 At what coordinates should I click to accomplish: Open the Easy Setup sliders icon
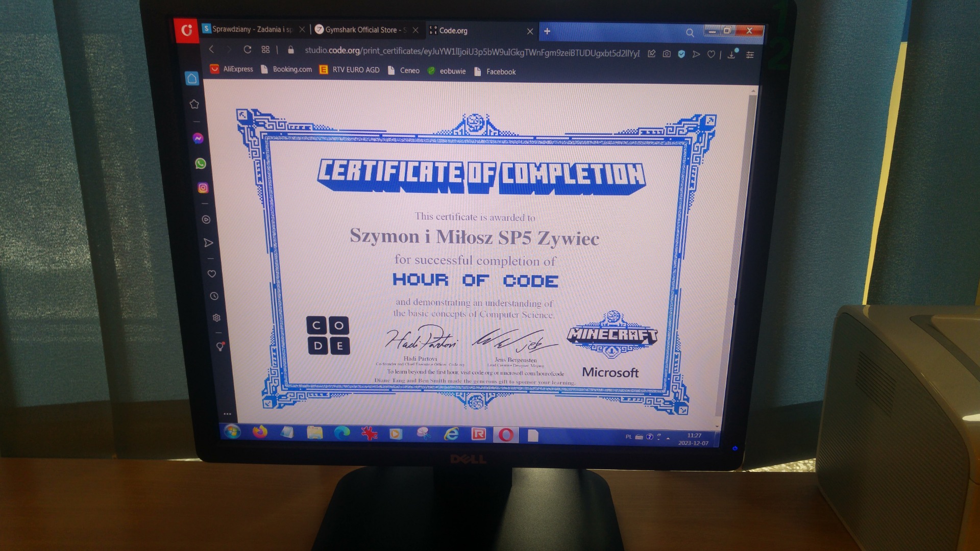click(x=750, y=55)
